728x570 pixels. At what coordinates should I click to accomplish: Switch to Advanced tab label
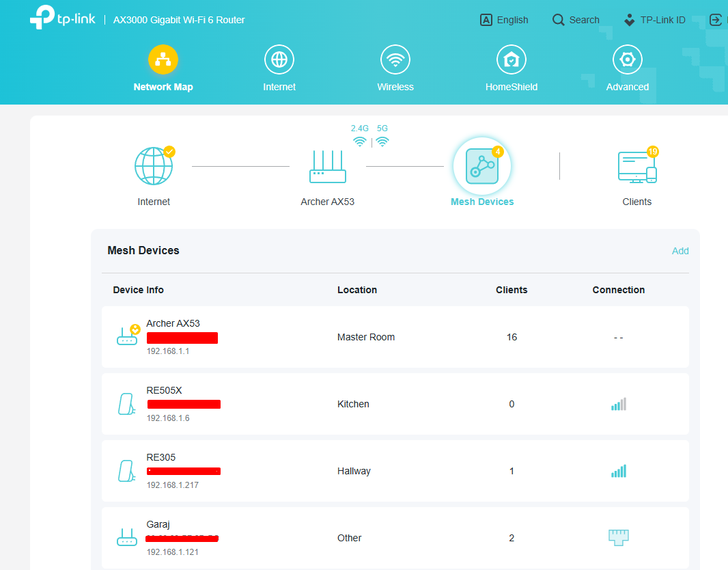pos(627,87)
